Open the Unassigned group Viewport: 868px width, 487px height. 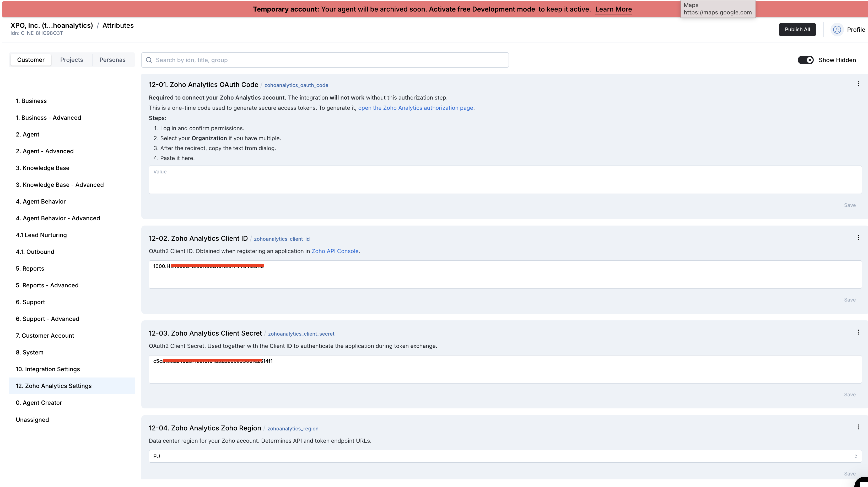(x=72, y=420)
